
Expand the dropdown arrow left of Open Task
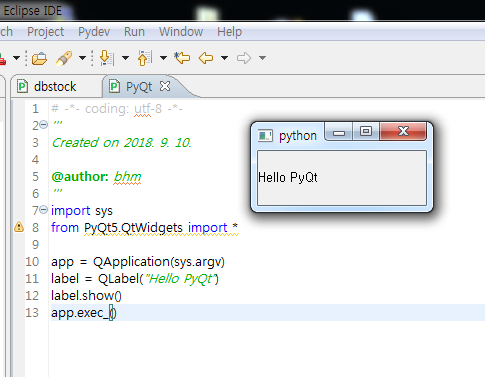coord(16,58)
